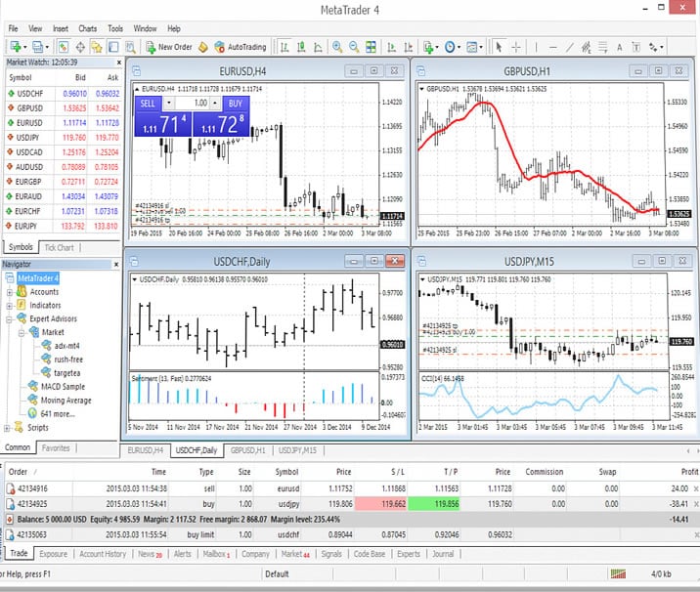Select the arrows drawing tool
Screen dimensions: 700x592
click(x=654, y=47)
